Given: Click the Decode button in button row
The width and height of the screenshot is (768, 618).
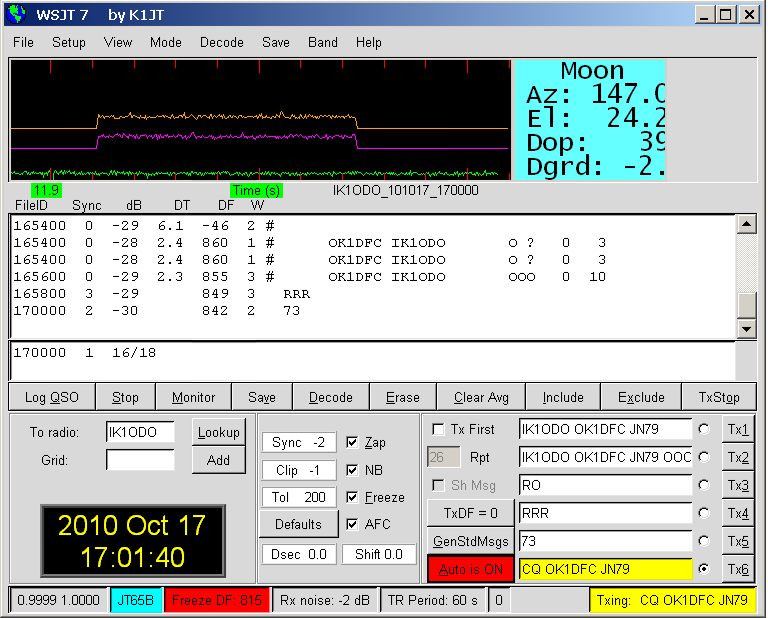Looking at the screenshot, I should [330, 397].
